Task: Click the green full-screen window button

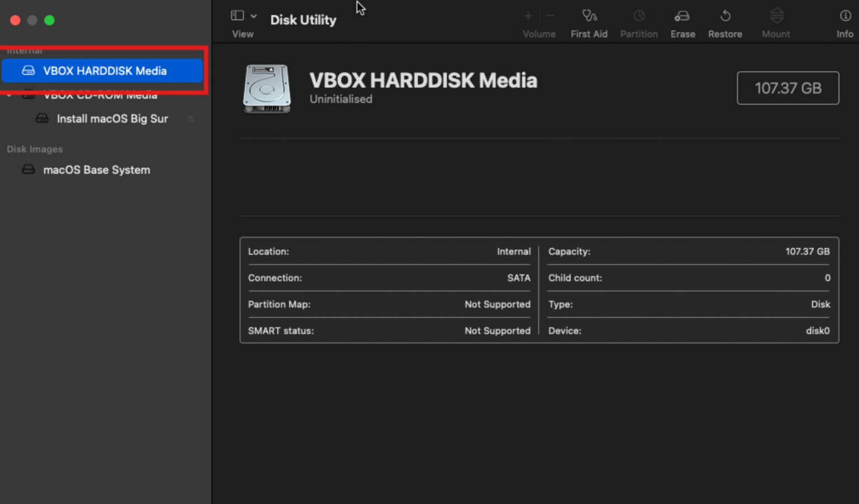Action: 49,21
